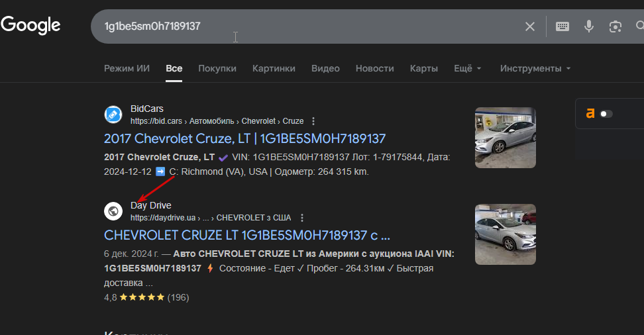Click the bid.cars breadcrumb URL
Screen dimensions: 644x335
pos(217,121)
